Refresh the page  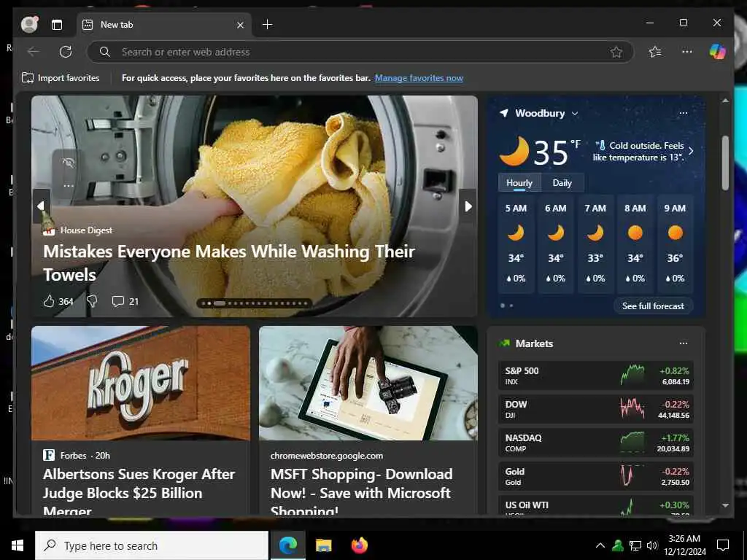66,52
